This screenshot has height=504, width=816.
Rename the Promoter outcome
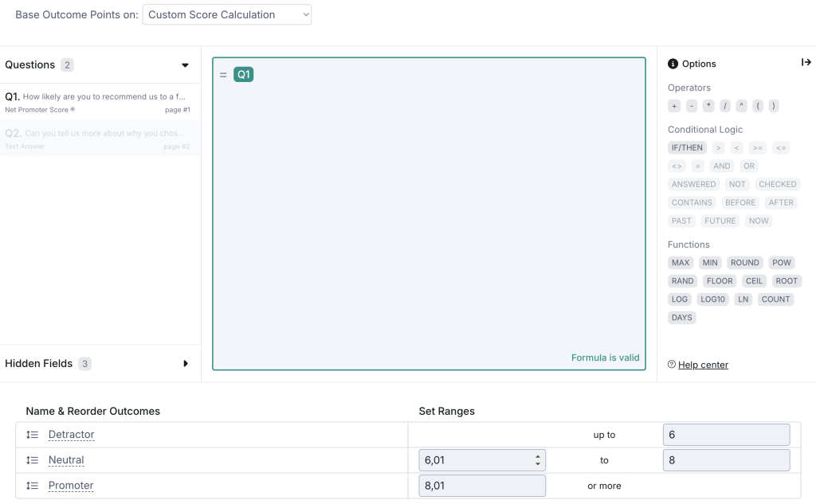[x=71, y=485]
